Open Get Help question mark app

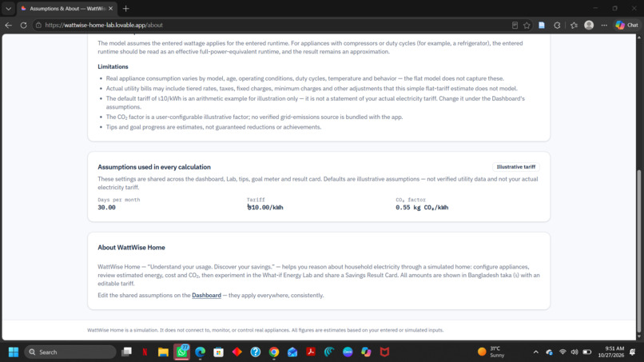[256, 352]
